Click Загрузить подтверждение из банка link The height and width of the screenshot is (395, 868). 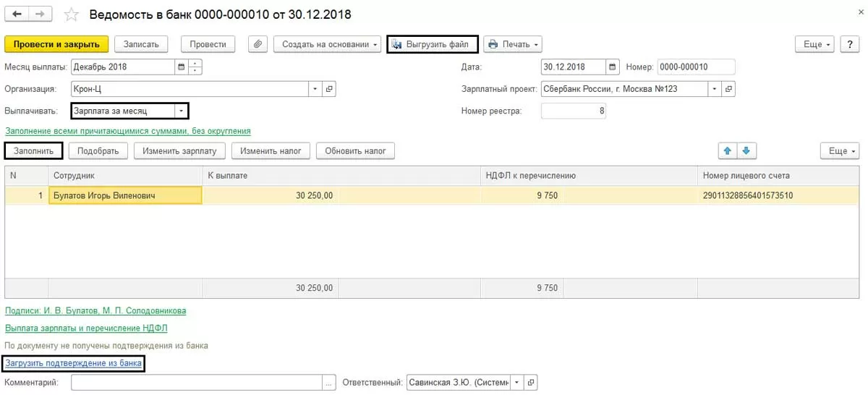[x=74, y=363]
